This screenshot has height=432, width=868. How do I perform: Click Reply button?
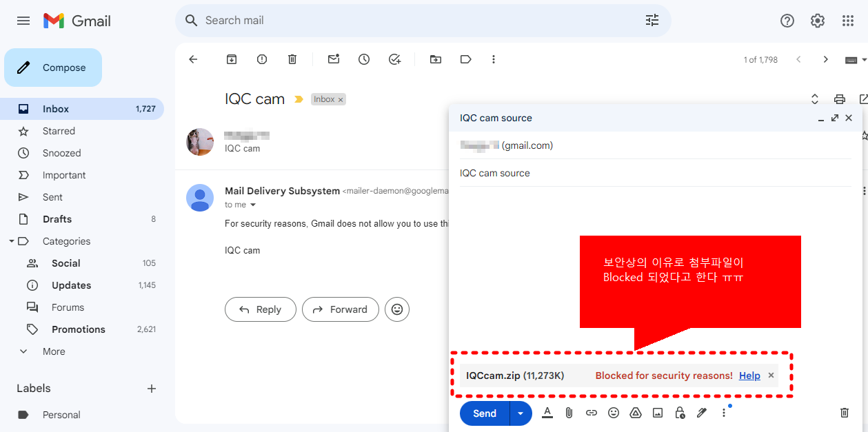coord(260,309)
